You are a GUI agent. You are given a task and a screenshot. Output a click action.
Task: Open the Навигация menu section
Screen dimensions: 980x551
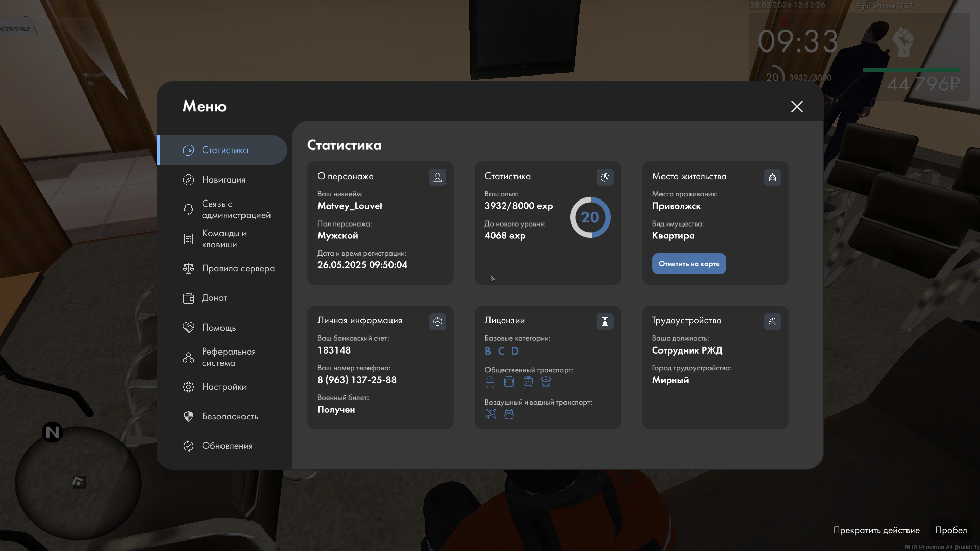tap(224, 180)
